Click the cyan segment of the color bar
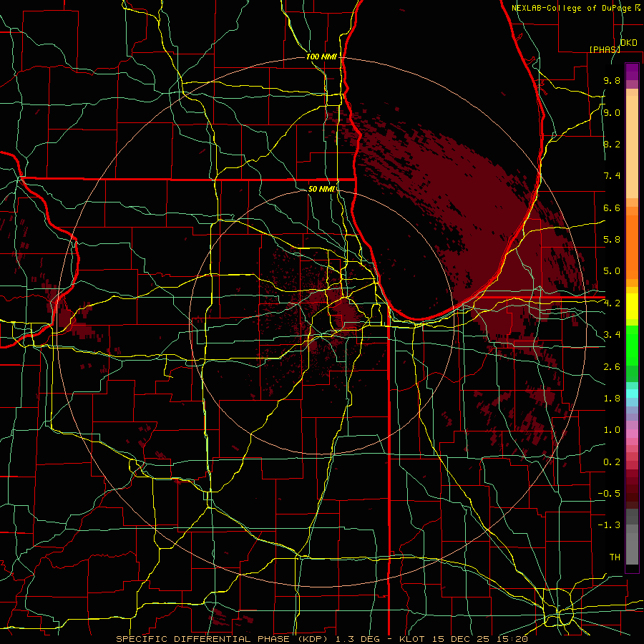 [x=632, y=394]
